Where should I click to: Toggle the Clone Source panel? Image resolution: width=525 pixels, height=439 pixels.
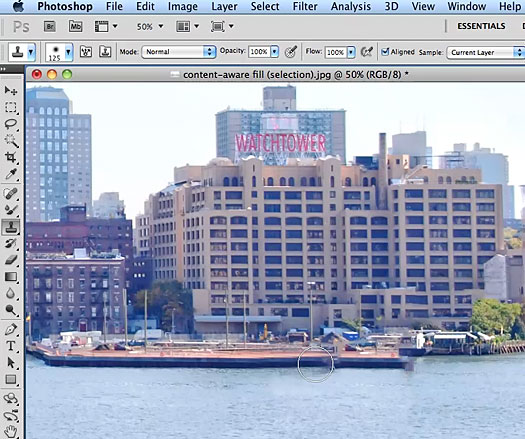point(105,52)
